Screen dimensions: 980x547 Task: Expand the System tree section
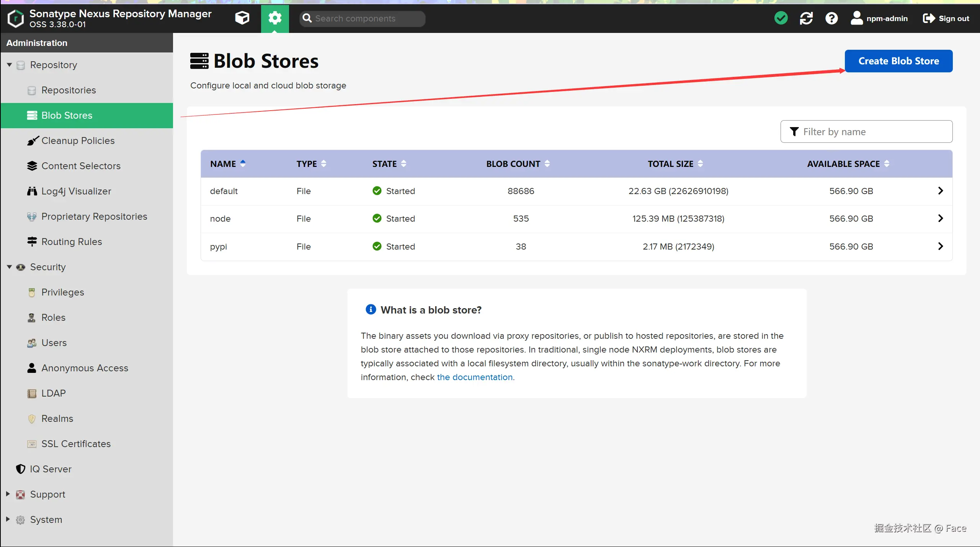point(8,519)
